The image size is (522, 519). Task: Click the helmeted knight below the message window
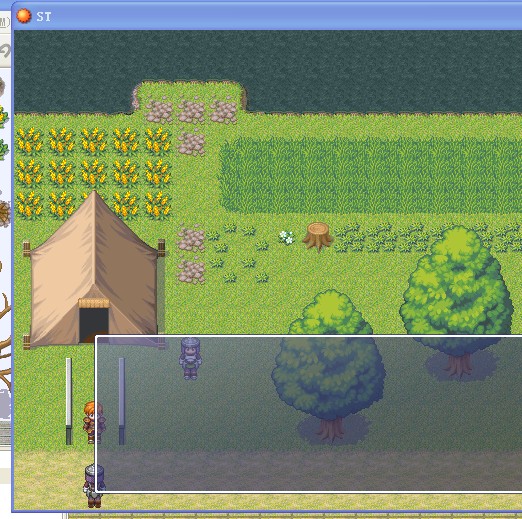click(x=94, y=486)
